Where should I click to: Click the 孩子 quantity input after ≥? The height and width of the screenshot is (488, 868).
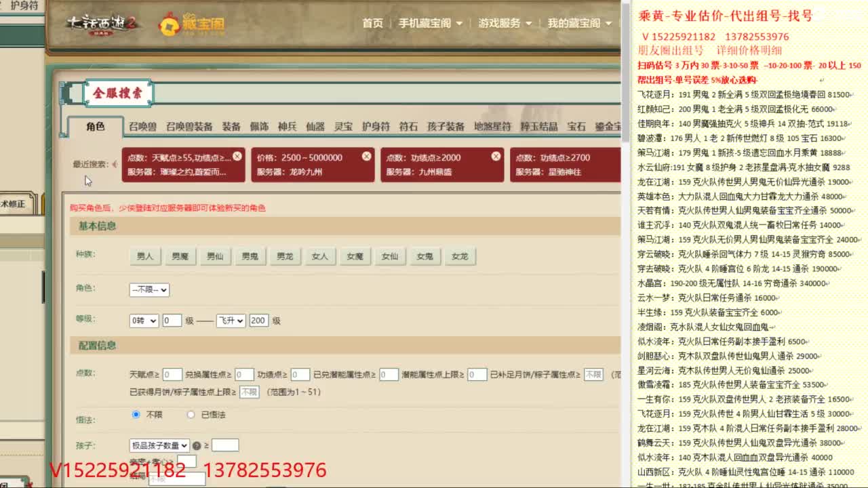pos(225,445)
